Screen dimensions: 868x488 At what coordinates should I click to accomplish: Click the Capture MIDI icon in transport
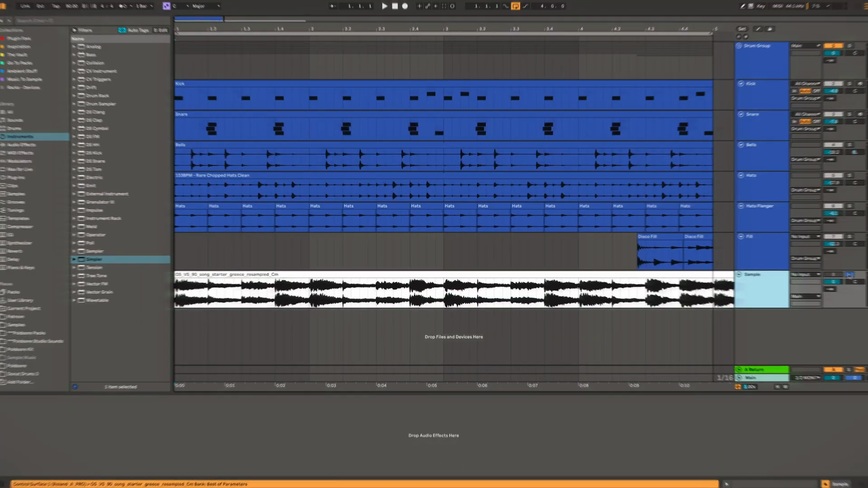(x=444, y=6)
